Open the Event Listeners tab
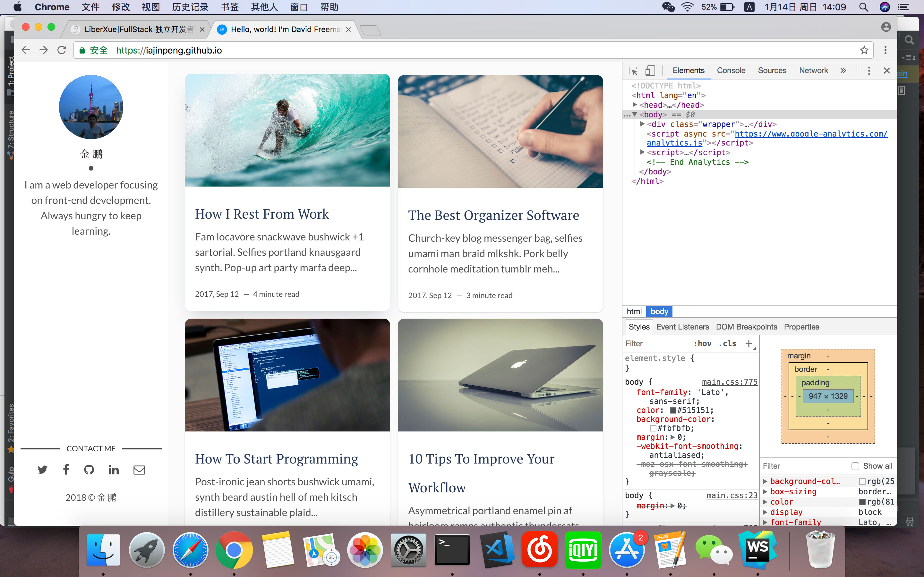This screenshot has width=924, height=577. pyautogui.click(x=682, y=327)
